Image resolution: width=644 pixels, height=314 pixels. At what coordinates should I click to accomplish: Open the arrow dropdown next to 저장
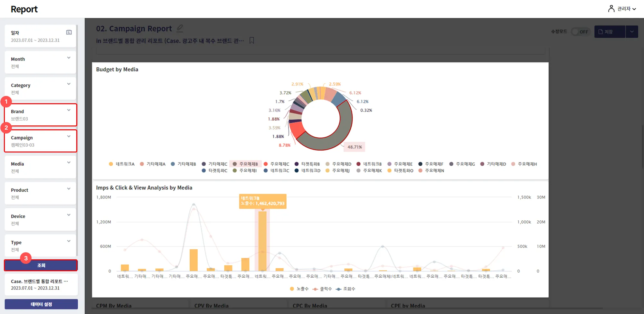632,32
